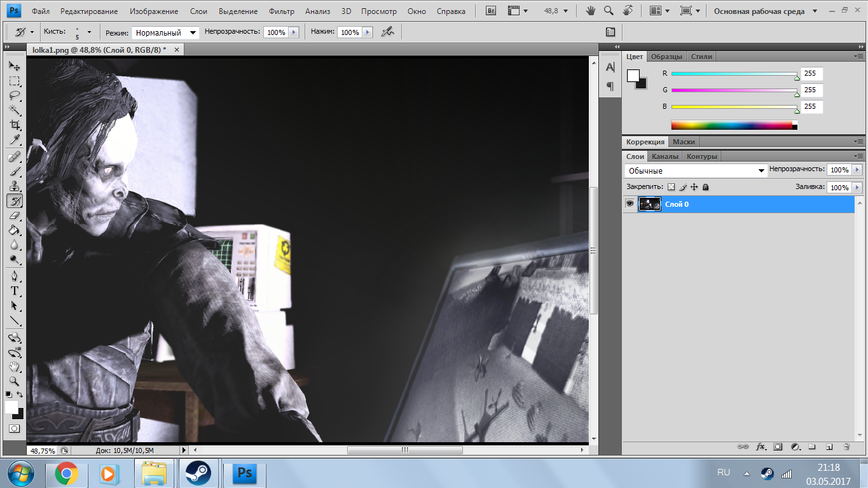Click the layer opacity Непрозрачность field
The height and width of the screenshot is (488, 868).
coord(839,170)
